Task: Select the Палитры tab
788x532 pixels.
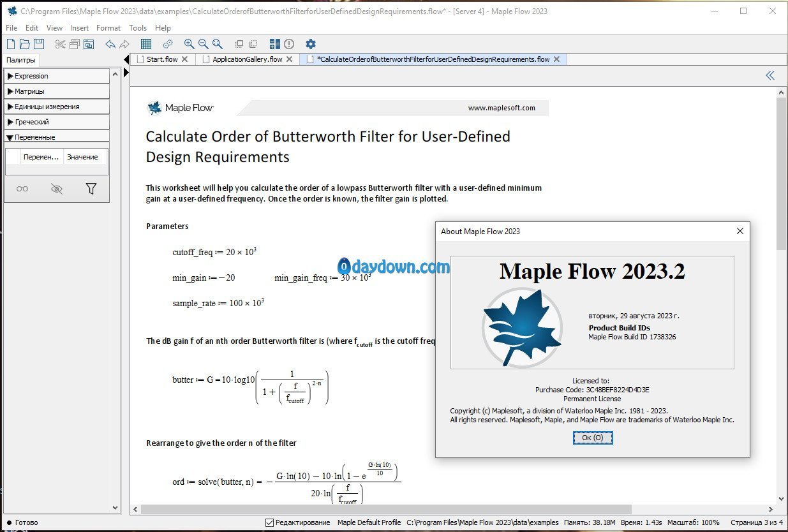Action: tap(21, 60)
